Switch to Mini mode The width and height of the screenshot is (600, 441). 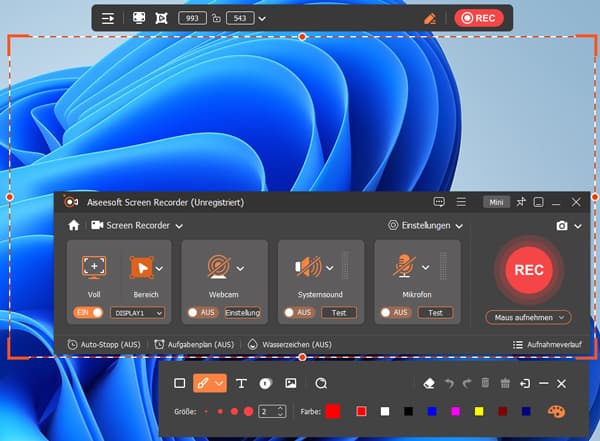(496, 202)
